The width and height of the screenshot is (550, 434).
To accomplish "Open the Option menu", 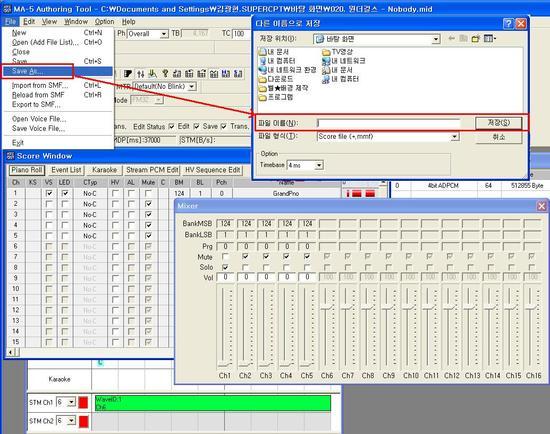I will tap(105, 22).
